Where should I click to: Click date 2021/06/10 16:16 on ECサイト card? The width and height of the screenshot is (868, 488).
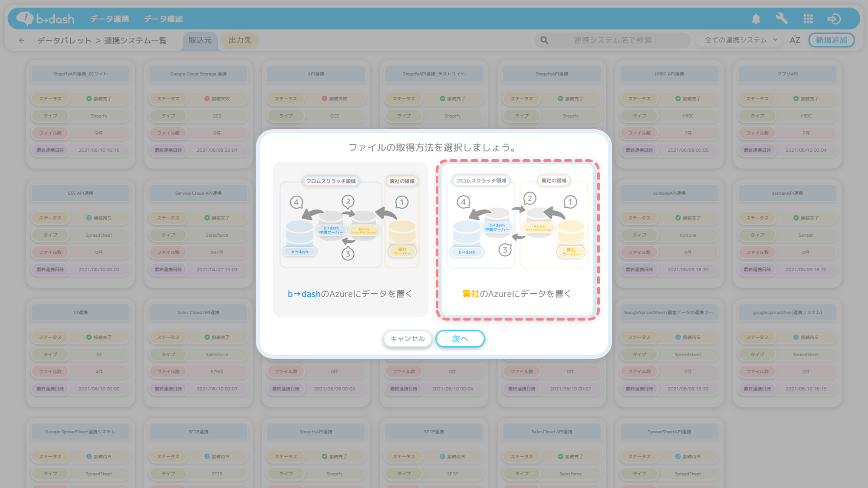(x=99, y=150)
